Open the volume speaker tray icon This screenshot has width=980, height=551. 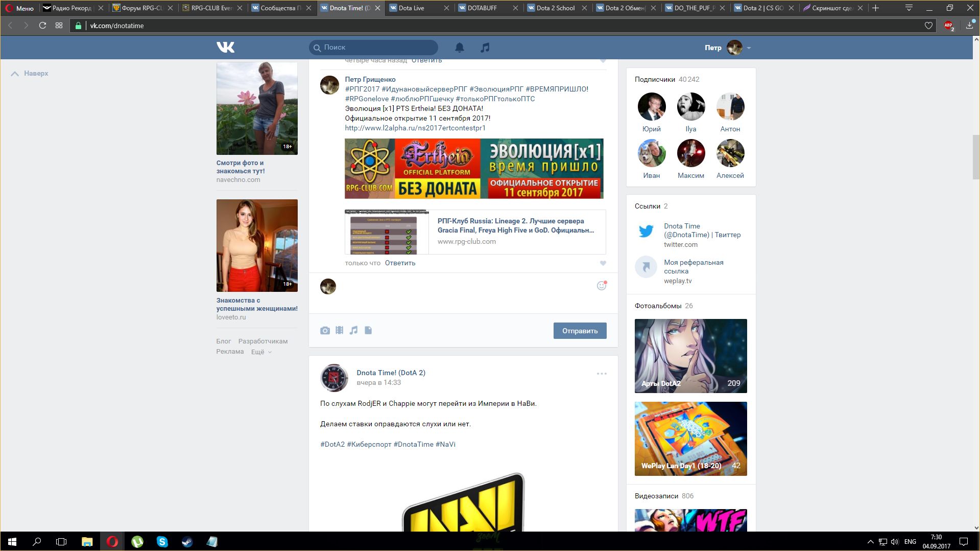895,542
